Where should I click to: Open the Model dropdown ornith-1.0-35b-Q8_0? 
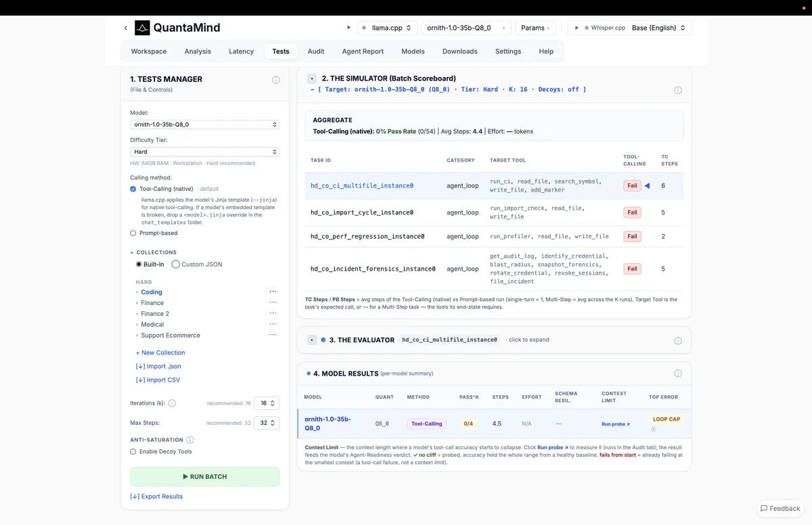click(x=204, y=124)
